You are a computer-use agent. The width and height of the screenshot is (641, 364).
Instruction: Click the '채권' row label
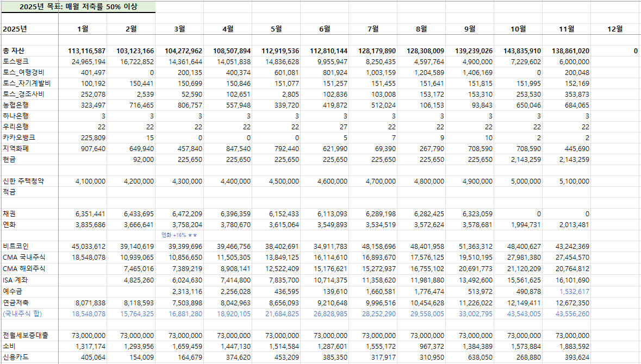(9, 214)
